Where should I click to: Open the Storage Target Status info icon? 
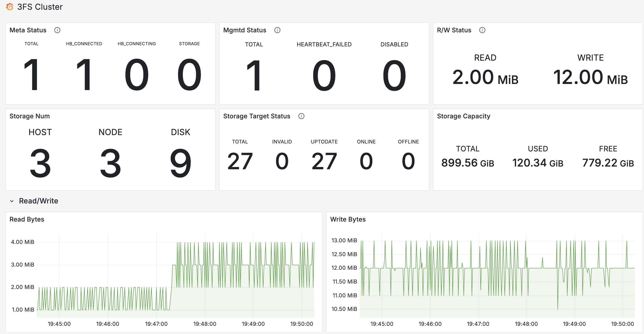pos(301,116)
